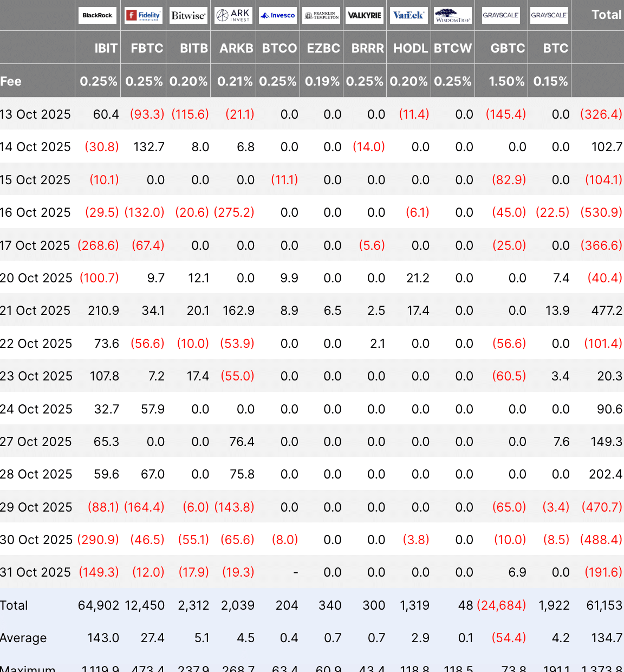Click the ARK Invest logo
This screenshot has height=672, width=624.
click(233, 15)
